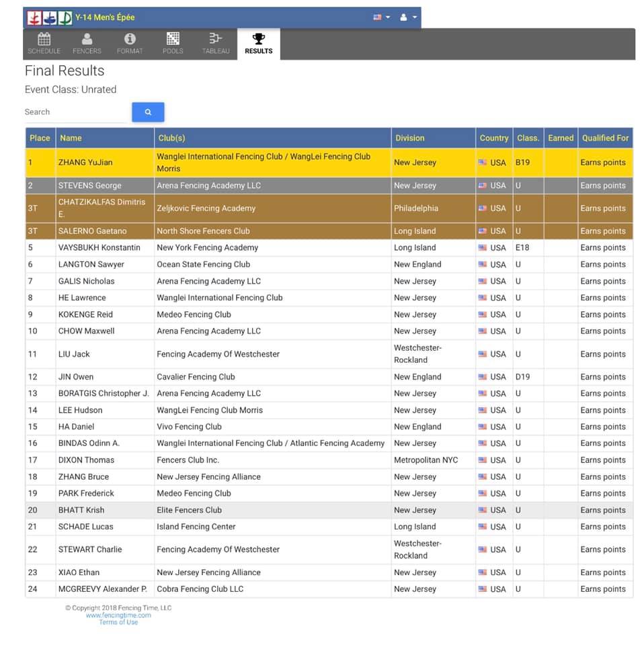Select LIU Jack name cell
644x645 pixels.
(105, 354)
